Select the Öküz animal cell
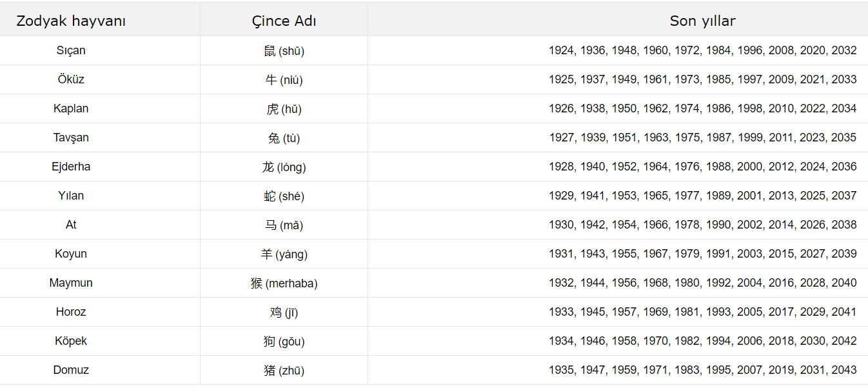This screenshot has height=390, width=868. tap(71, 79)
